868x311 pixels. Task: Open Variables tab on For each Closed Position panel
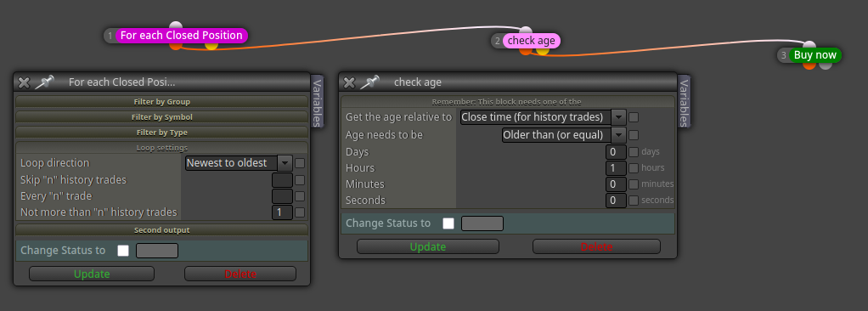(317, 102)
